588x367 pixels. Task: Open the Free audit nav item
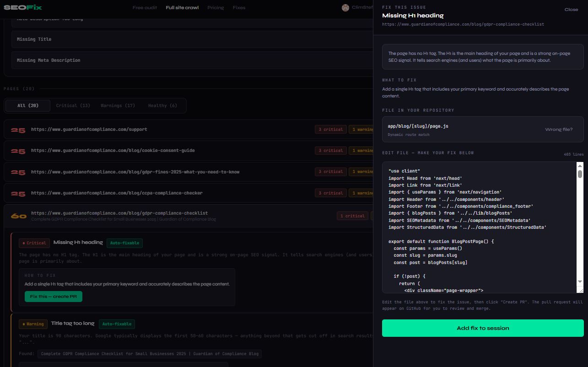tap(145, 7)
